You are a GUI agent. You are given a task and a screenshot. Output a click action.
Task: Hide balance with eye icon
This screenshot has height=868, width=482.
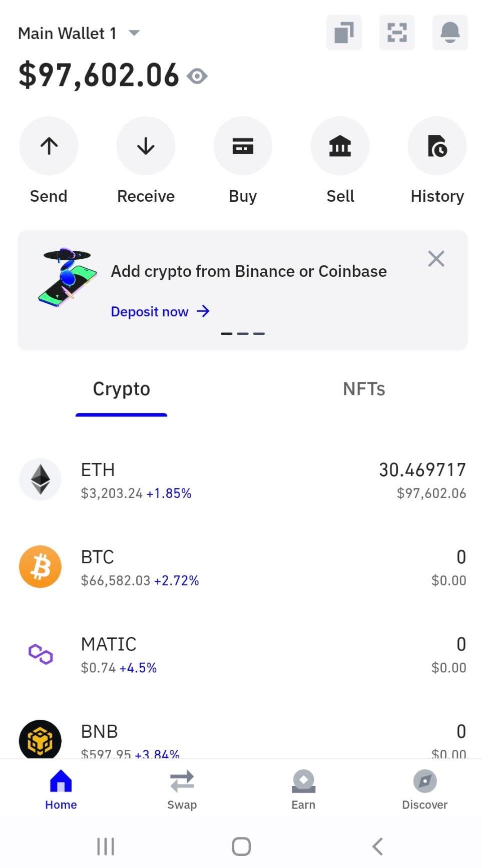(x=197, y=76)
